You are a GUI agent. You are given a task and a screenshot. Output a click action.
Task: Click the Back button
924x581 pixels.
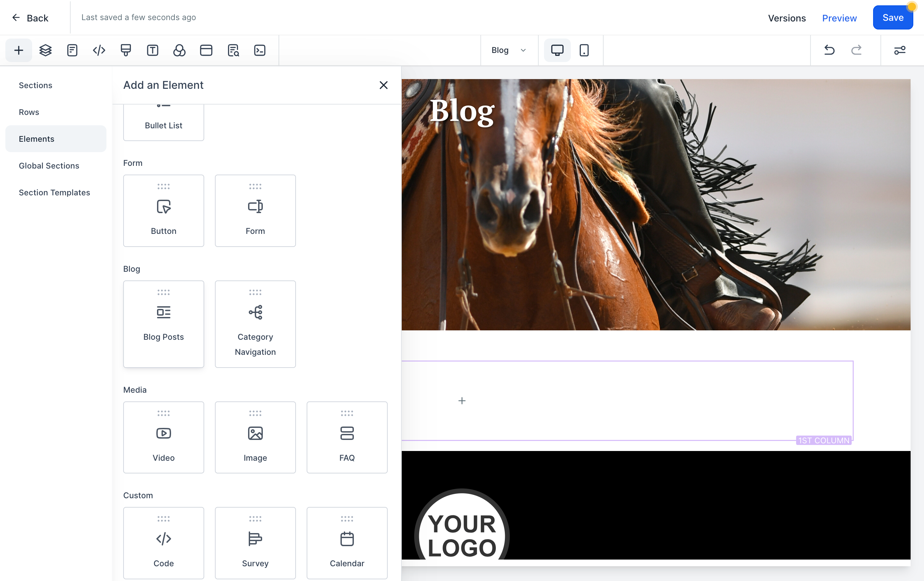(x=30, y=18)
